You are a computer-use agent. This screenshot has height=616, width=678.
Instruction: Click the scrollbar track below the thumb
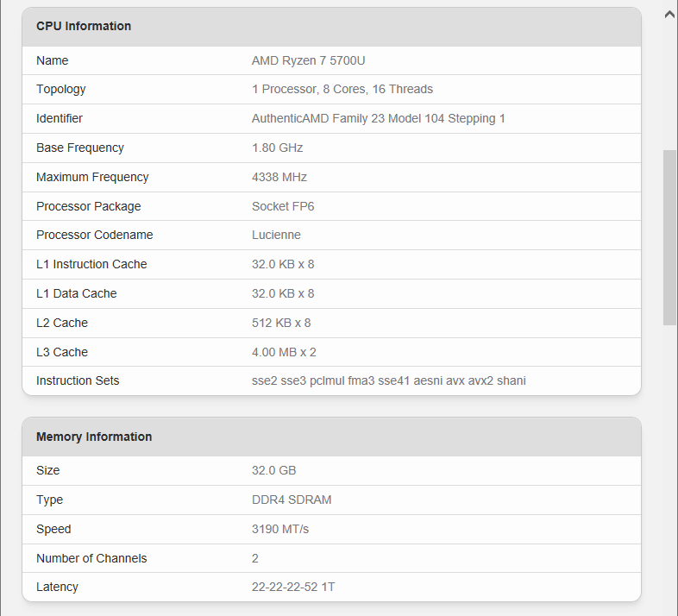[x=669, y=466]
